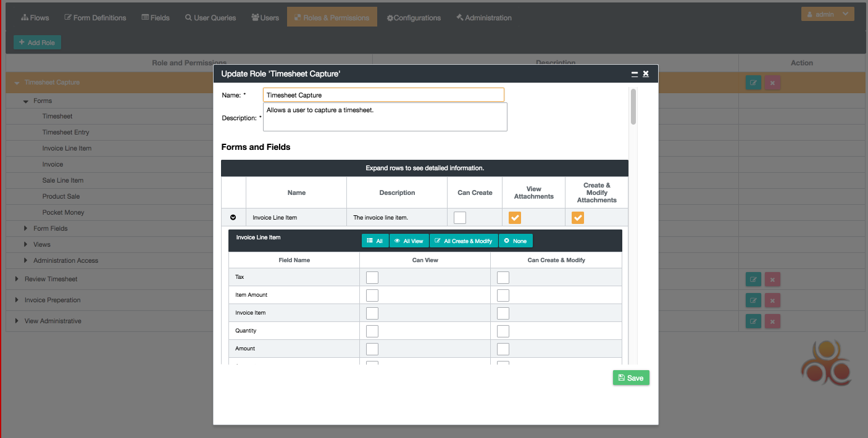Enable Can View for Quantity
Screen dimensions: 868x438
click(372, 331)
